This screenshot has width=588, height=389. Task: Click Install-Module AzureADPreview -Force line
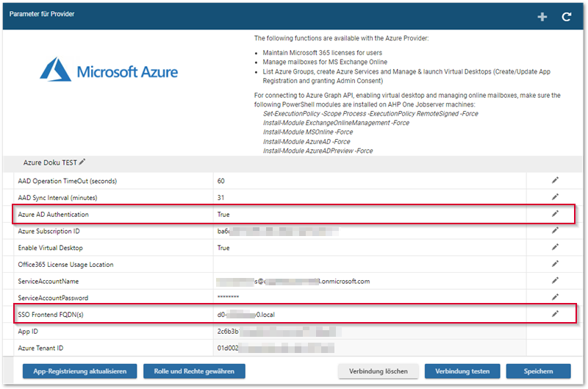[318, 151]
